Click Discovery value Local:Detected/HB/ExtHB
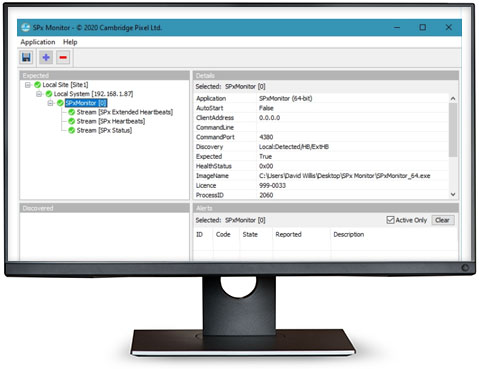 coord(294,147)
